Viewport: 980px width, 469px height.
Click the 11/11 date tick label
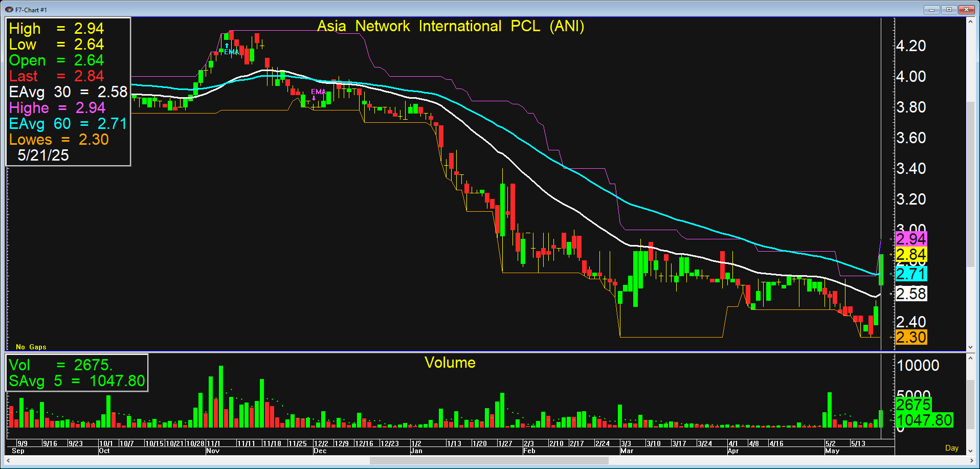tap(246, 443)
